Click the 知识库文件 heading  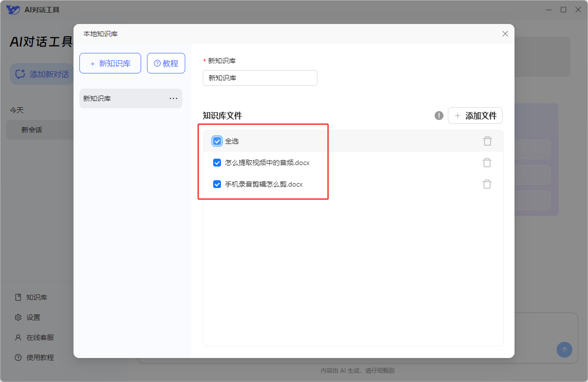pos(222,116)
